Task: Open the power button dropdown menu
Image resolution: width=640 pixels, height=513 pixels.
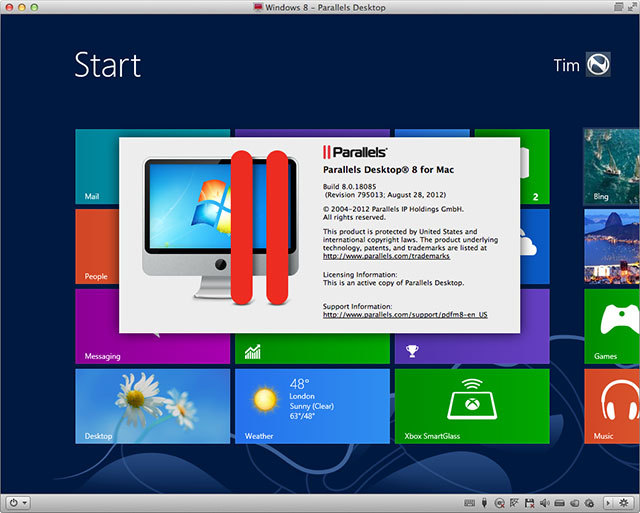Action: pyautogui.click(x=19, y=502)
